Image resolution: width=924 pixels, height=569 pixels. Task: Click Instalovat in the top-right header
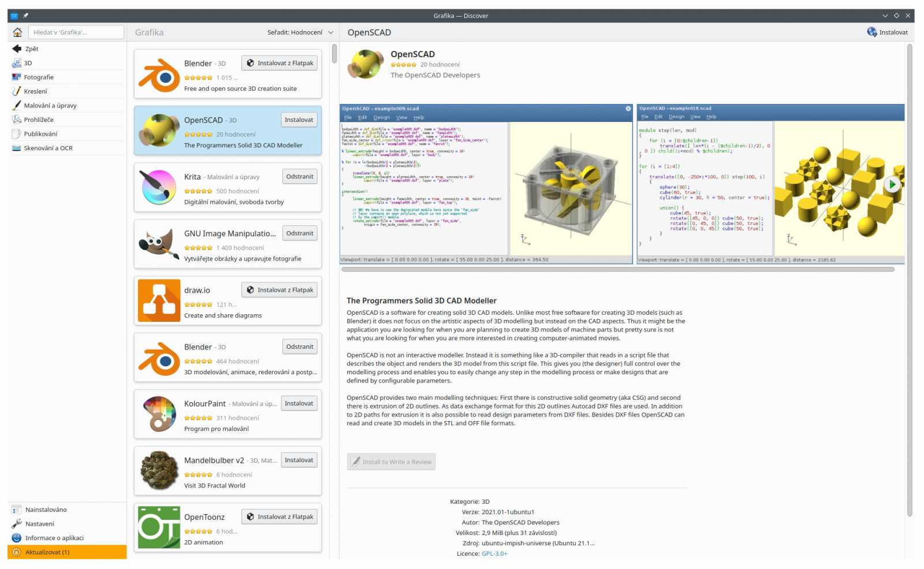pyautogui.click(x=887, y=32)
